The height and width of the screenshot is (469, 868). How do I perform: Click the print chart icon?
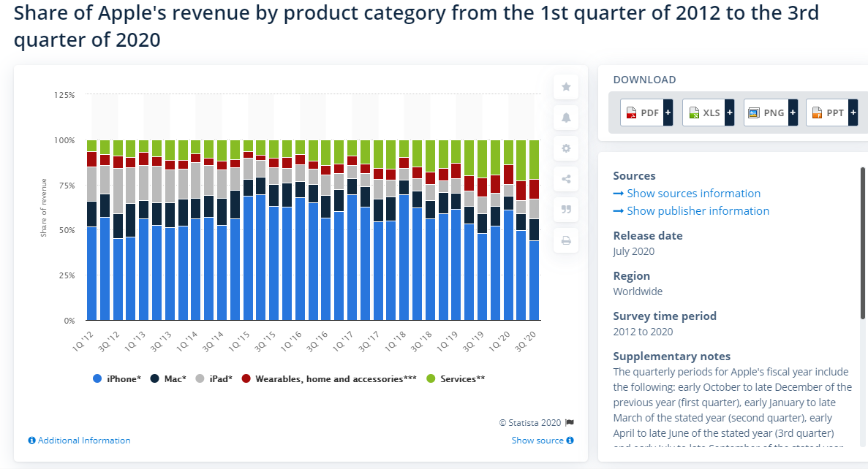(x=566, y=240)
